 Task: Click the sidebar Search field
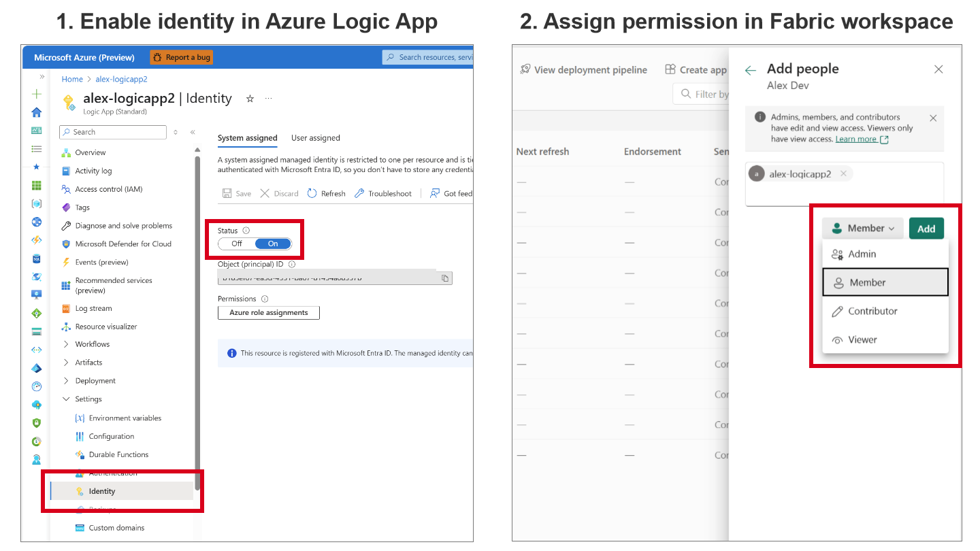113,132
